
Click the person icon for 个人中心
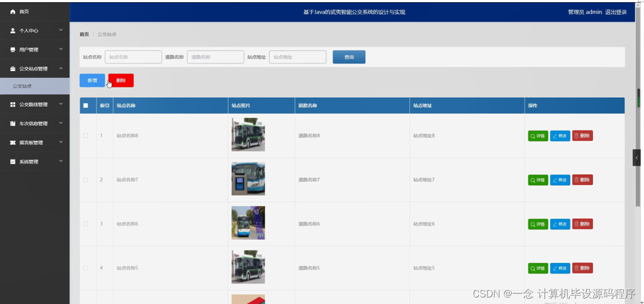(x=13, y=31)
